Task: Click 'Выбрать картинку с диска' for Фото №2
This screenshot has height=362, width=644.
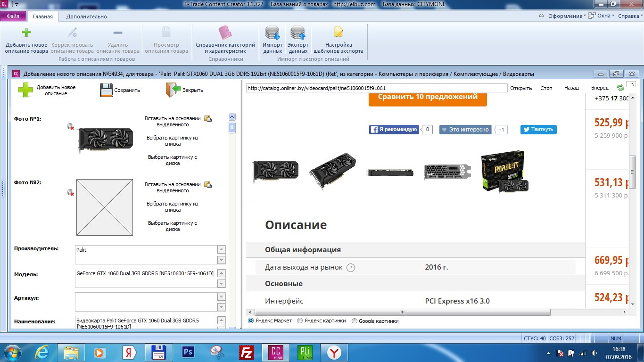Action: tap(173, 226)
